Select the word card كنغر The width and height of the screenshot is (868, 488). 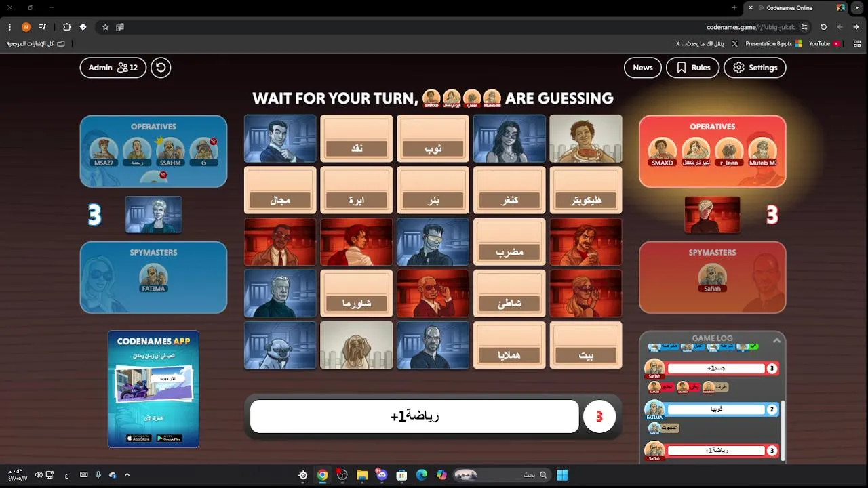click(x=509, y=190)
